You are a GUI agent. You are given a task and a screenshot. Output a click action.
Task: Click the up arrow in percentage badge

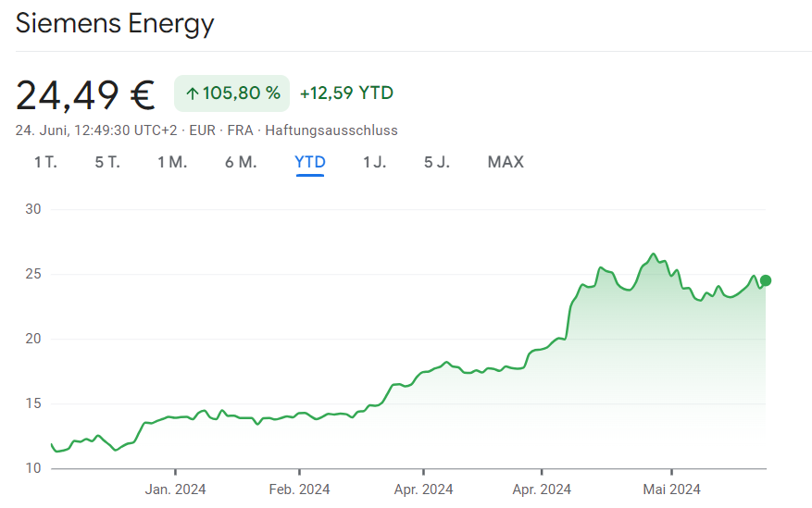(x=193, y=93)
